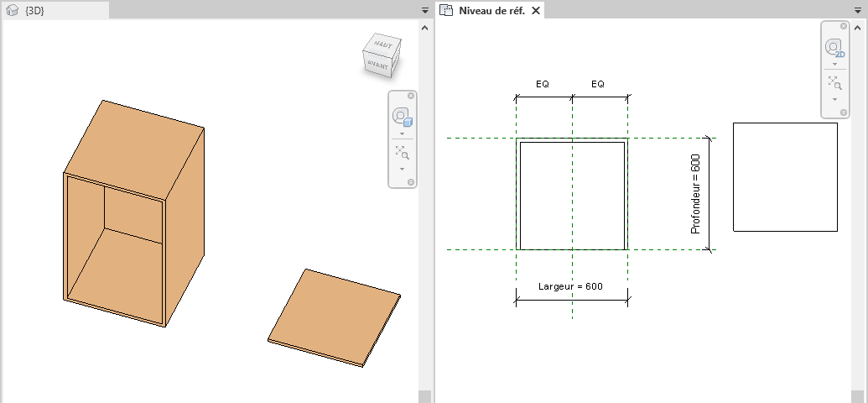Click zoom tool in plan view navigation bar

[834, 82]
